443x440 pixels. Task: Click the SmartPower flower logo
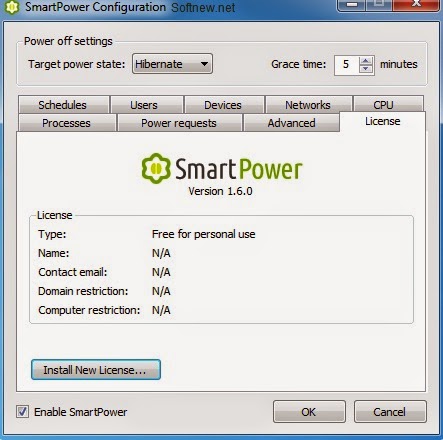pyautogui.click(x=156, y=168)
